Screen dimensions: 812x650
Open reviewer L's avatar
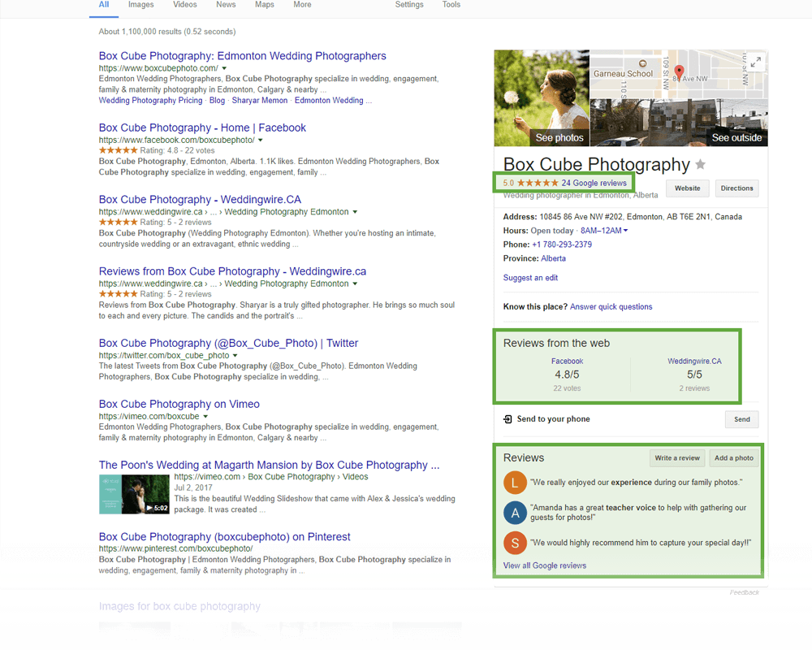[x=515, y=483]
